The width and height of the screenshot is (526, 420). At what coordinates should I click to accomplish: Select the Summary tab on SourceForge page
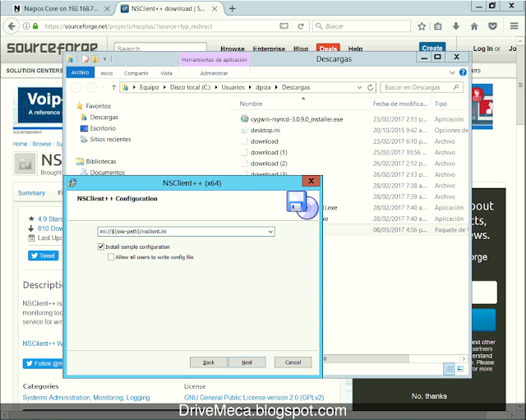point(31,193)
